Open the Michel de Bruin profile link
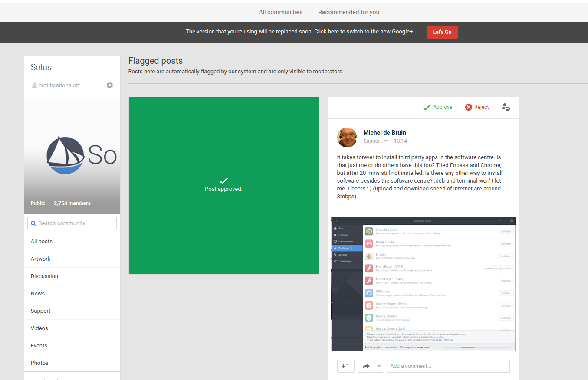Image resolution: width=588 pixels, height=380 pixels. 384,133
